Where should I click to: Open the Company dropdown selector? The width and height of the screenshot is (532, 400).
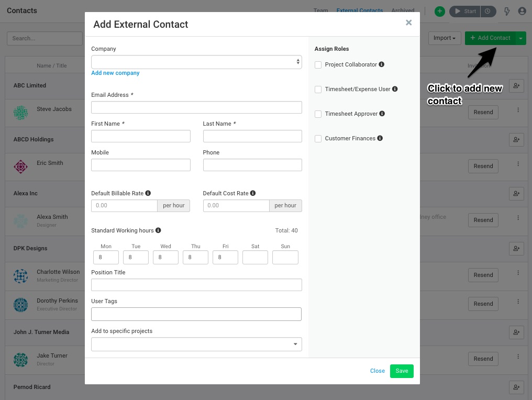click(x=196, y=61)
